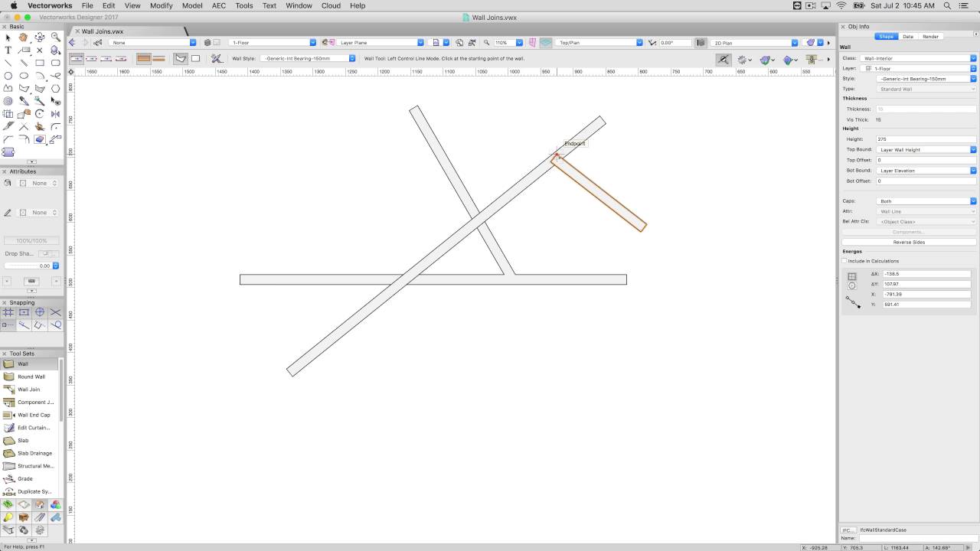Screen dimensions: 980x551
Task: Click the Height input field showing 275
Action: [x=926, y=139]
